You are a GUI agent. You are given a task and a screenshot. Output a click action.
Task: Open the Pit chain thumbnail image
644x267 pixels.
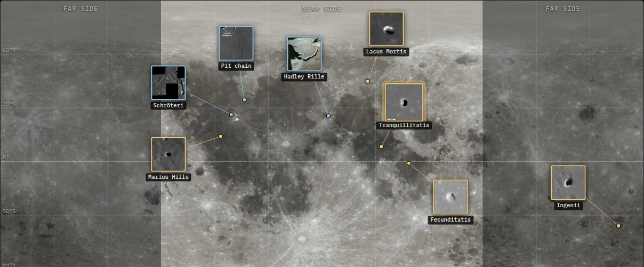click(236, 43)
